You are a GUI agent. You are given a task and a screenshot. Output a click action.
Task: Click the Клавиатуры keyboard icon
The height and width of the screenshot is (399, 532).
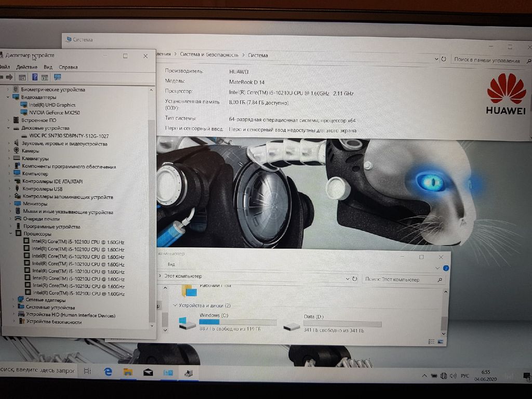(x=17, y=158)
